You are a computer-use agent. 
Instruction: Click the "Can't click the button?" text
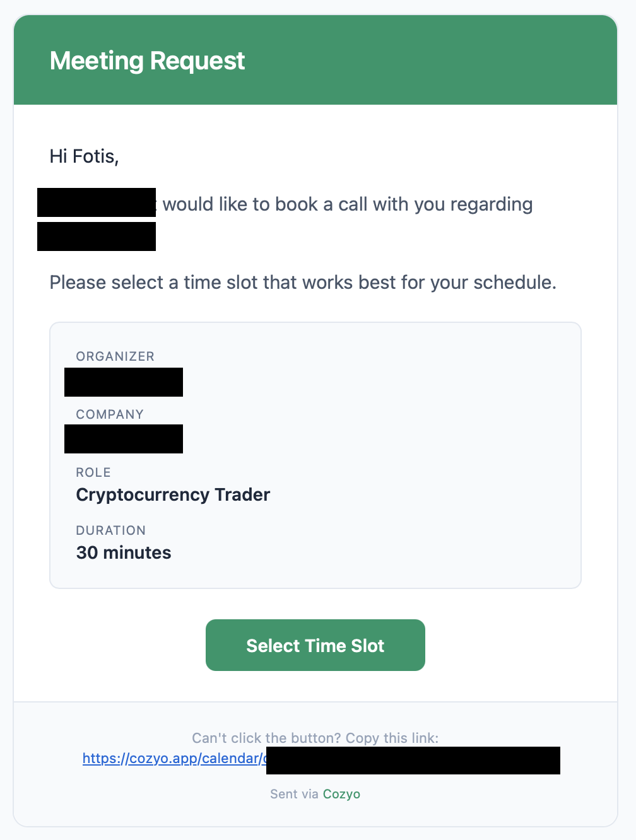(315, 738)
